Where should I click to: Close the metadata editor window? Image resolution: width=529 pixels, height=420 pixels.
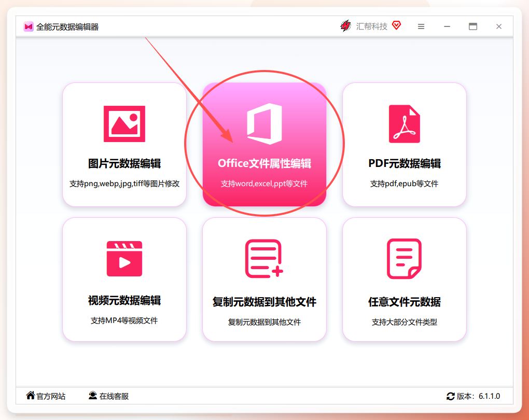[498, 26]
